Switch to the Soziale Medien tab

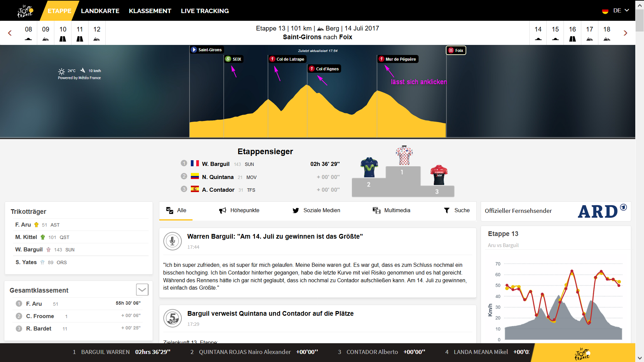pyautogui.click(x=316, y=210)
